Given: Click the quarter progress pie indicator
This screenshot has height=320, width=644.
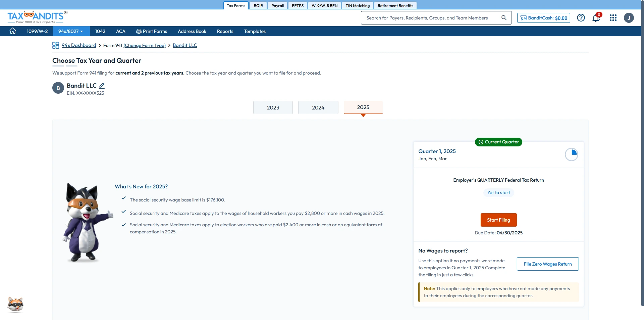Looking at the screenshot, I should 571,154.
